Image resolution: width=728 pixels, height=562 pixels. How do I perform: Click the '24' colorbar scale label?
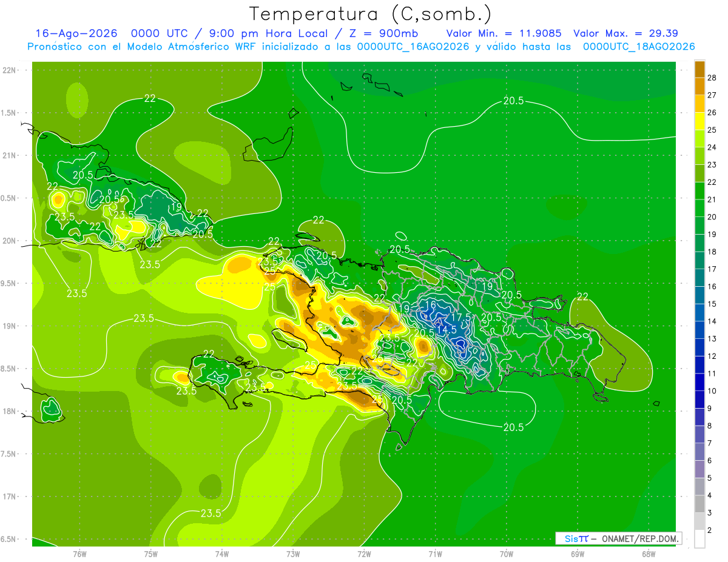click(x=712, y=147)
